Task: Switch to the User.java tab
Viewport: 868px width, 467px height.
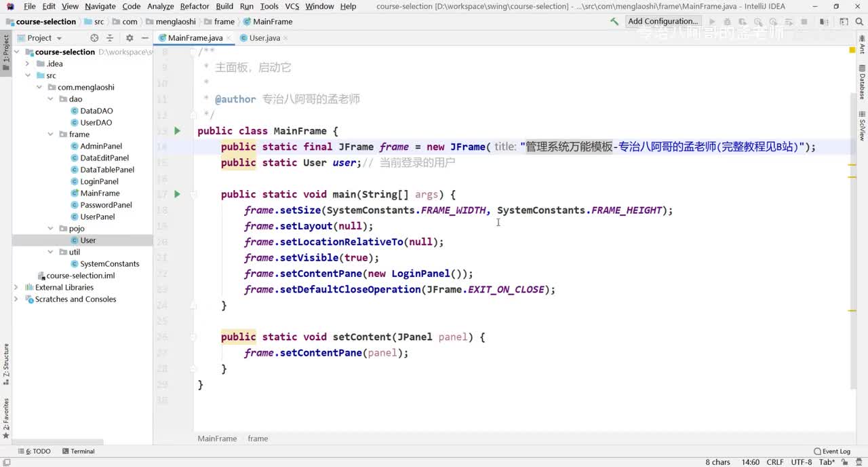Action: [x=264, y=38]
